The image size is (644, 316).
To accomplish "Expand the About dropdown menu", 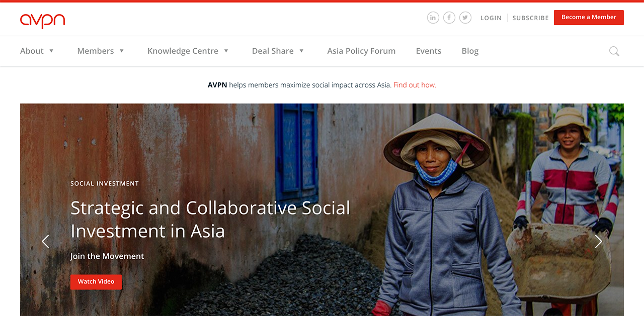I will pos(37,51).
